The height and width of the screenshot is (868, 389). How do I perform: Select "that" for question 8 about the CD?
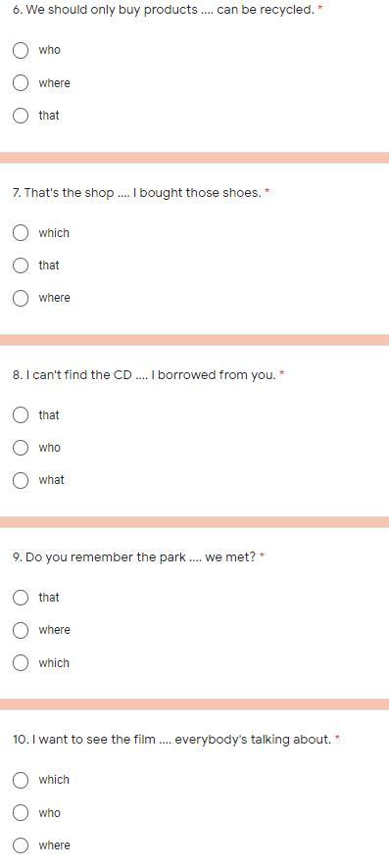pyautogui.click(x=21, y=415)
